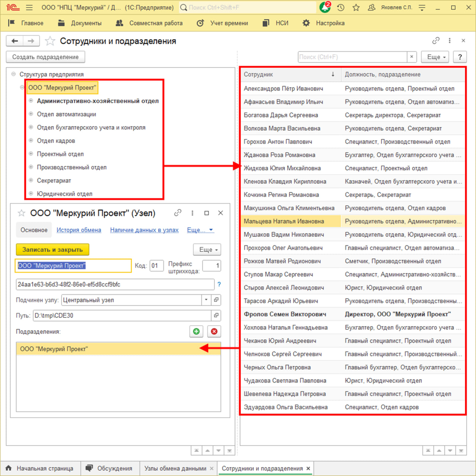Open Еще dropdown in the Узел dialog
Image resolution: width=476 pixels, height=476 pixels.
pos(207,250)
